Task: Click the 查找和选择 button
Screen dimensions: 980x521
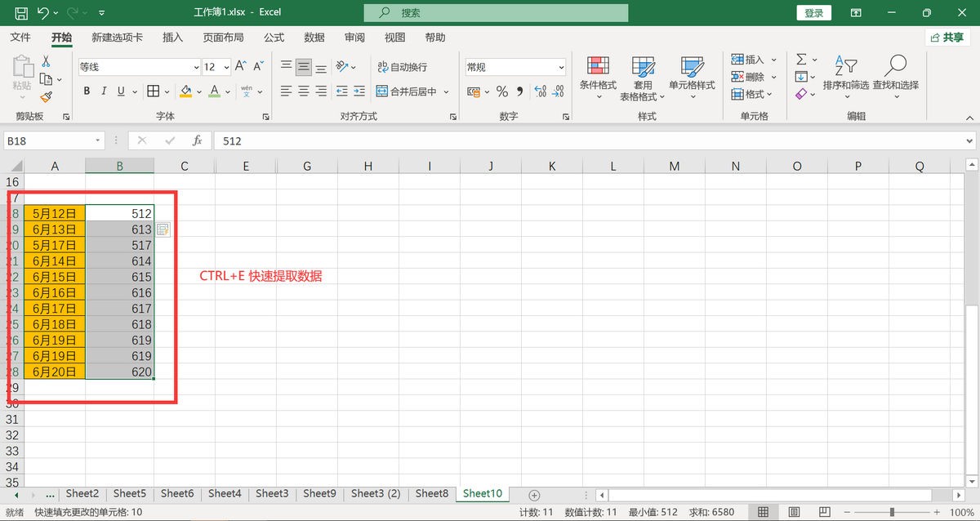Action: coord(896,78)
